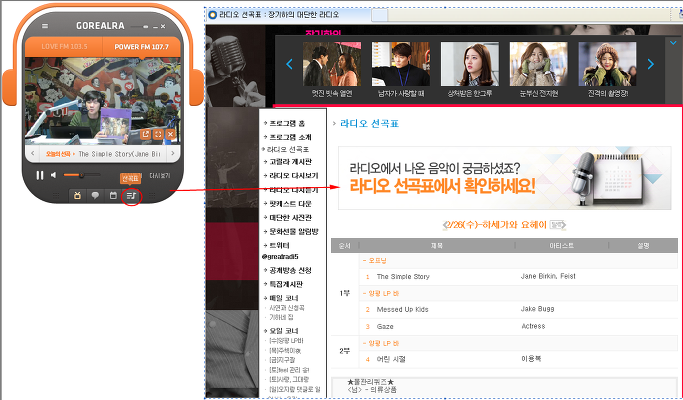
Task: Click the artist Jane Birkin, Feist
Action: click(548, 276)
